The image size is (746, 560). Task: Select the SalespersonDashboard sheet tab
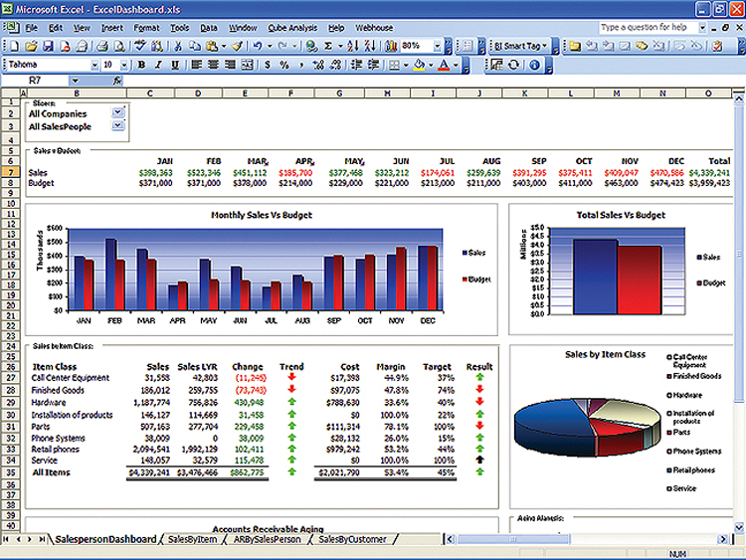pyautogui.click(x=105, y=539)
